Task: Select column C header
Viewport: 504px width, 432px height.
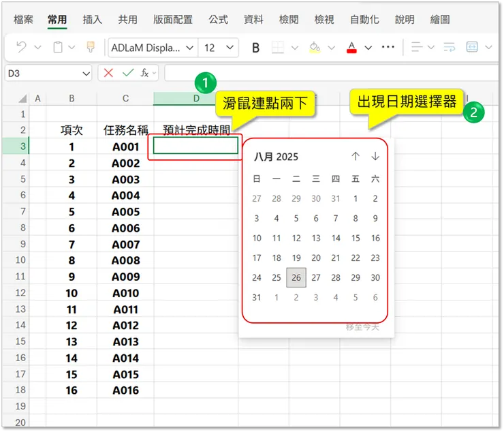Action: (x=125, y=98)
